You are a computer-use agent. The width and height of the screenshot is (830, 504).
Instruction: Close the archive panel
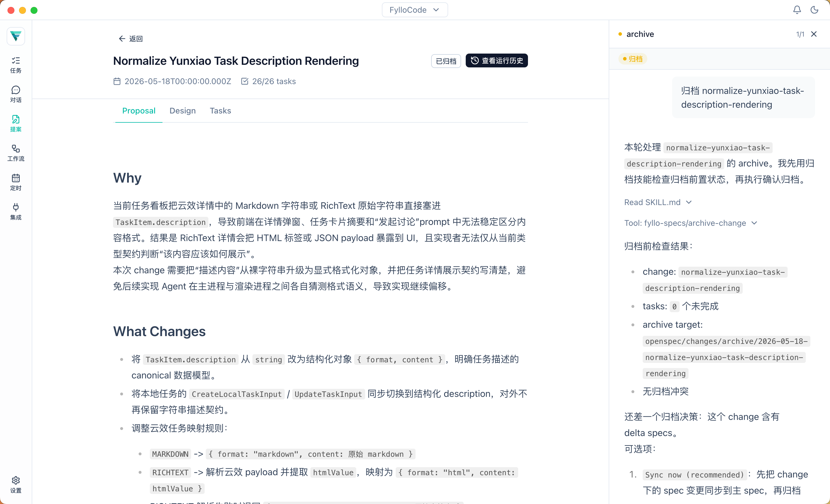pos(814,34)
